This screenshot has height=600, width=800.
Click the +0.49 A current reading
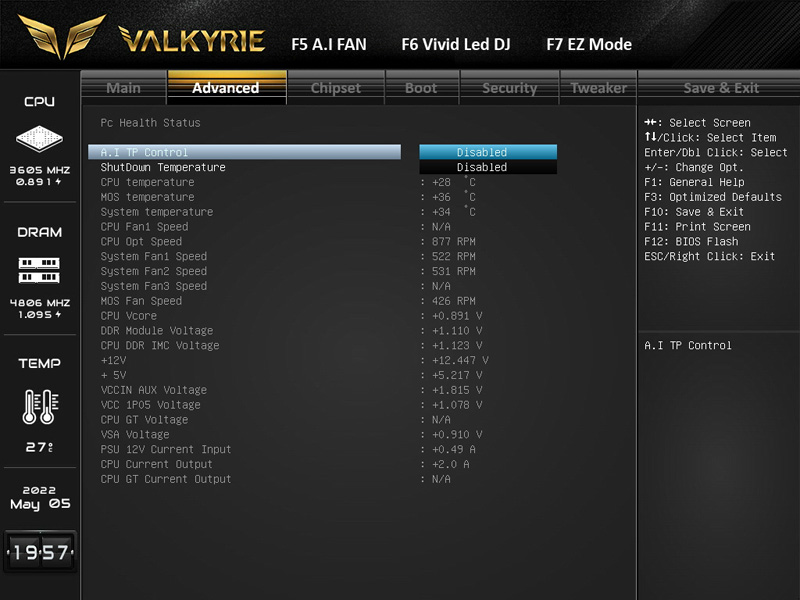tap(454, 449)
